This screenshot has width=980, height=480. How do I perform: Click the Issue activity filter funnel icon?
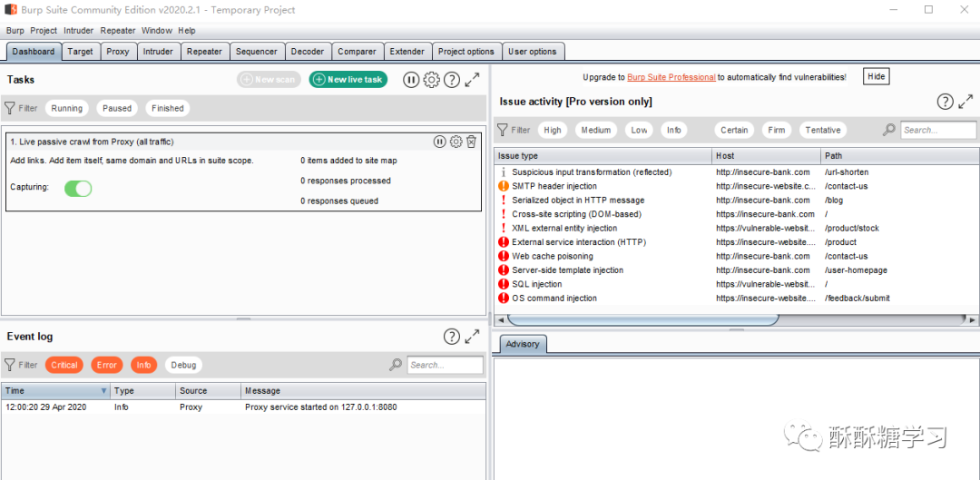pyautogui.click(x=502, y=130)
